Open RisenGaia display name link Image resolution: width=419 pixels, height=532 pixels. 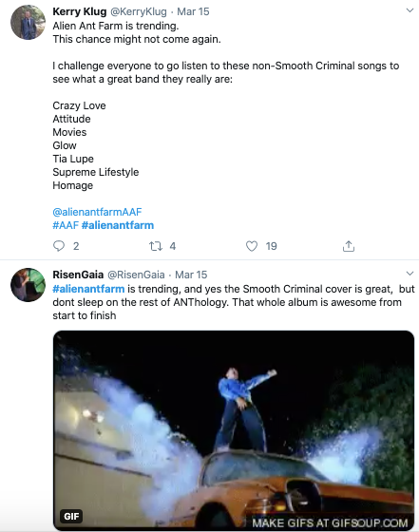(x=78, y=275)
